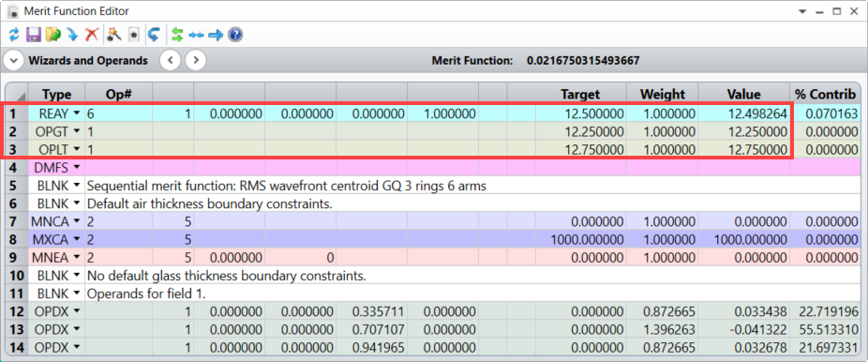Select row header 1

pos(16,113)
